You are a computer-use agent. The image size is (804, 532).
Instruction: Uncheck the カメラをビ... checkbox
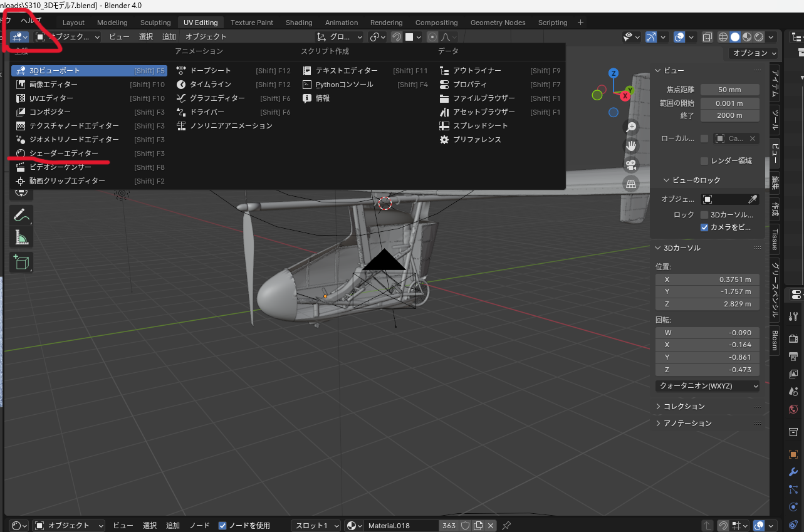click(704, 227)
